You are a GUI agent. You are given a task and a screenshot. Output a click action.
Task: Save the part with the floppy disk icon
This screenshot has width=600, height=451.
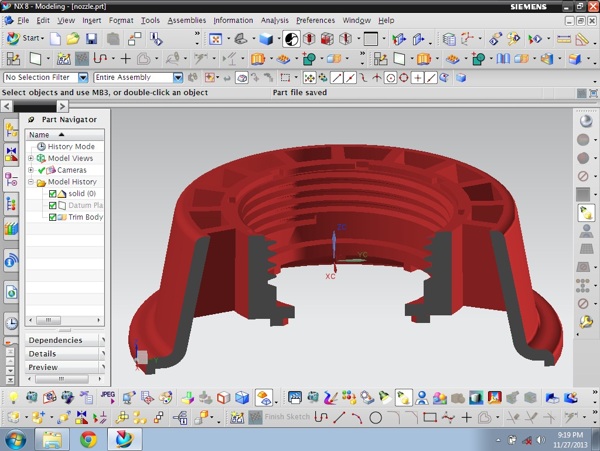coord(91,39)
